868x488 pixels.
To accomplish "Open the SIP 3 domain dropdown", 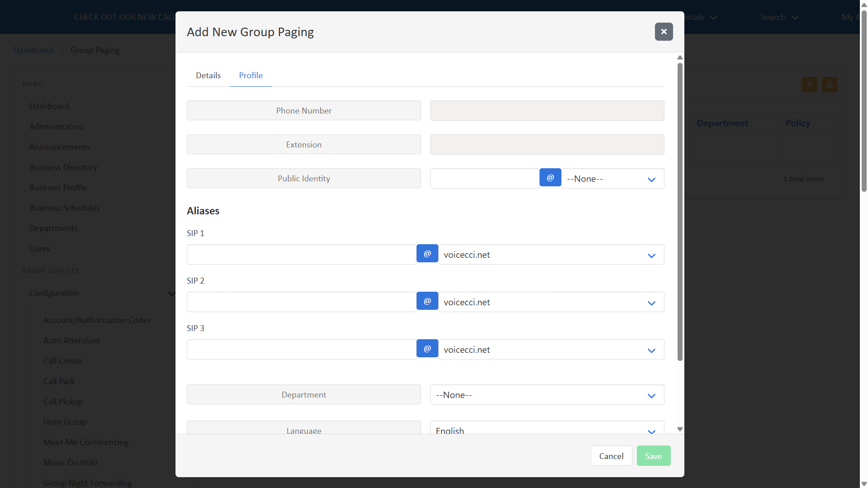I will point(550,350).
